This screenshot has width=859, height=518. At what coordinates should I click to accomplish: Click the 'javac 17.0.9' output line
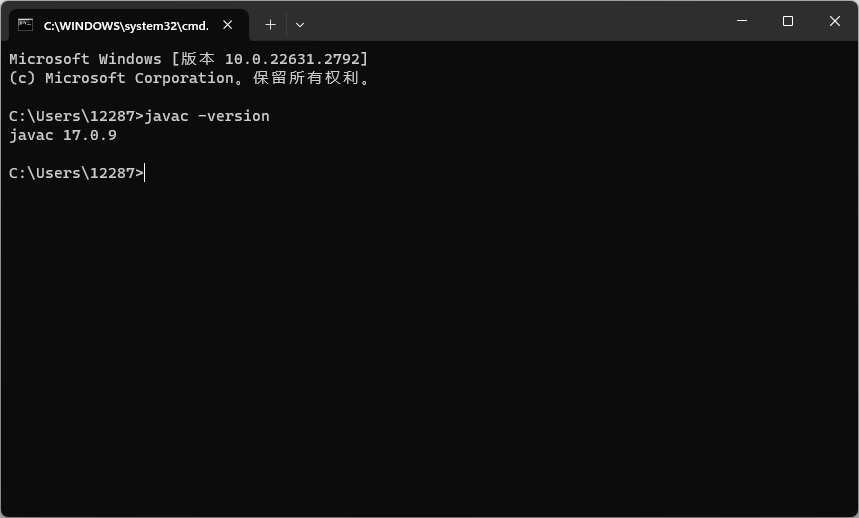(x=63, y=135)
